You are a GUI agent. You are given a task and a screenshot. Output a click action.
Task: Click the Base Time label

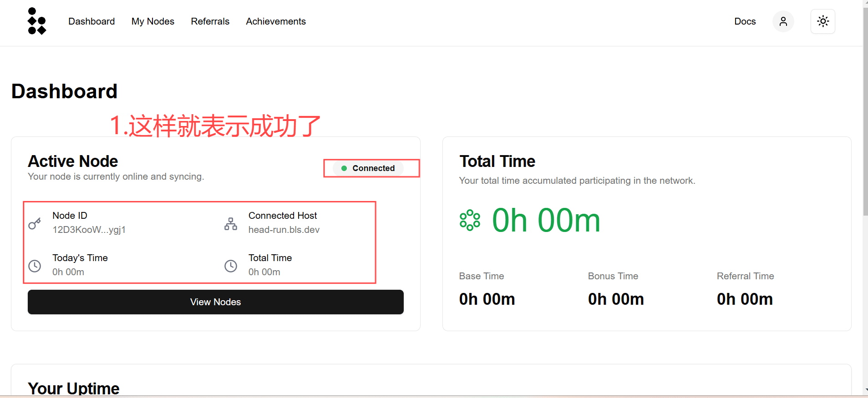coord(482,276)
